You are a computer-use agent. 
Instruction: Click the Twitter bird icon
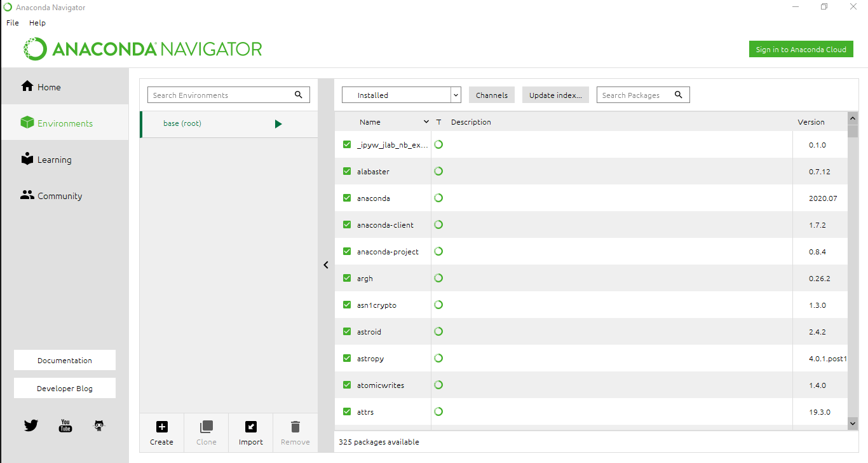[31, 425]
